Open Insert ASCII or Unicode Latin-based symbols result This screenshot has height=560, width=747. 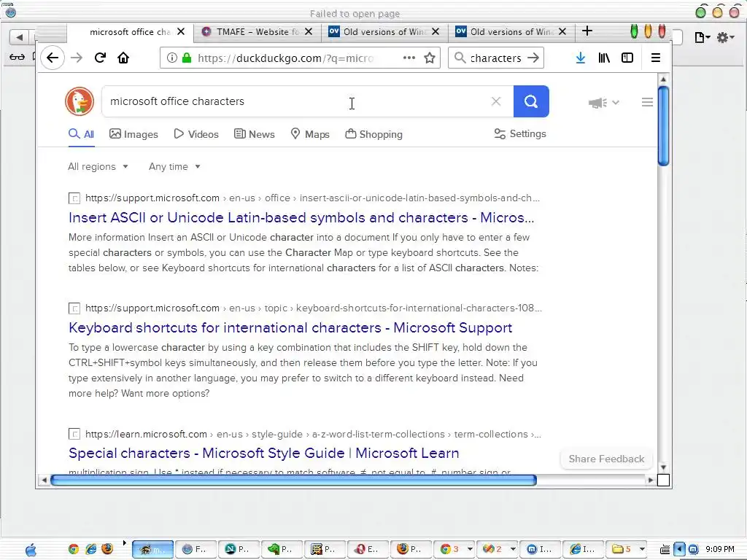pos(301,217)
